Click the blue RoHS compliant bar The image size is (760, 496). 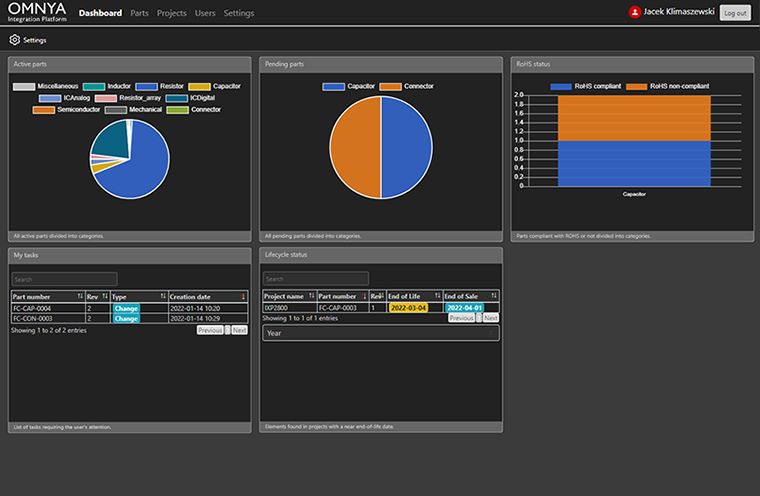pos(634,163)
